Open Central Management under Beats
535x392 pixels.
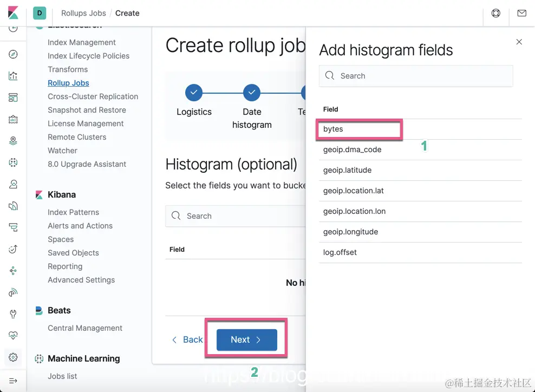[x=85, y=328]
